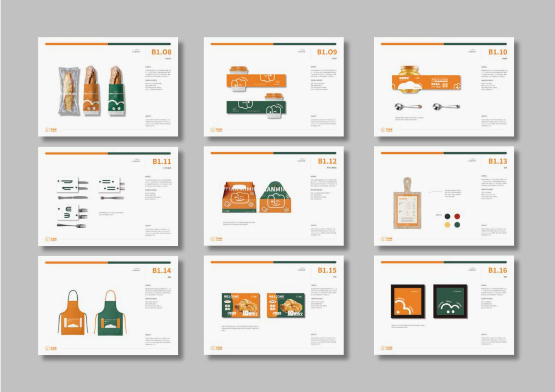Pick the yellow color dot on B1.13
This screenshot has height=392, width=555.
pos(447,225)
